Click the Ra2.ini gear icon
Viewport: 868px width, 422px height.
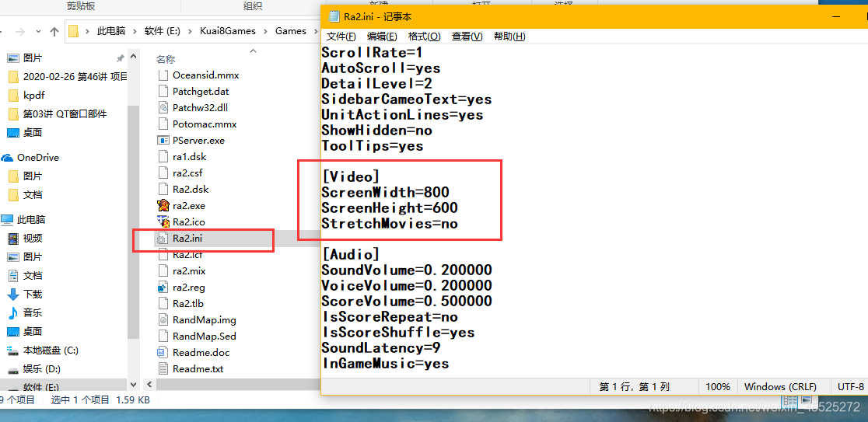pyautogui.click(x=163, y=239)
